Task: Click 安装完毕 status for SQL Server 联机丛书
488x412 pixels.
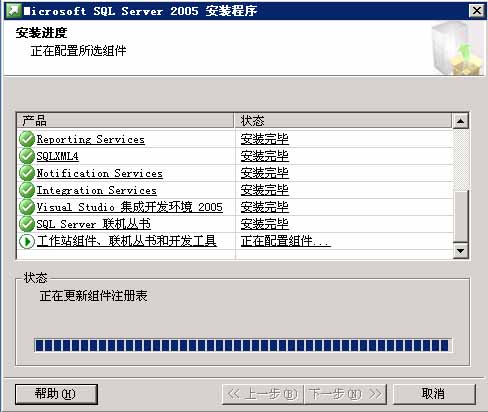Action: pos(265,224)
